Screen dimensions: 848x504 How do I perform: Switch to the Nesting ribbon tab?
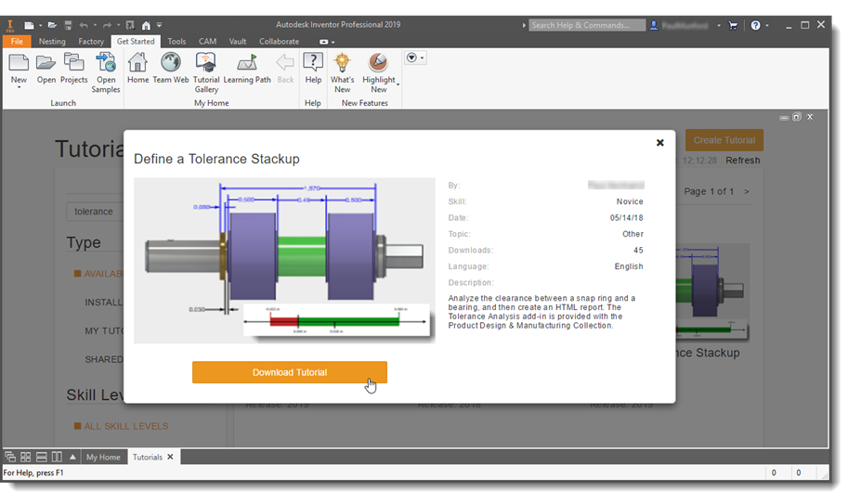point(52,42)
